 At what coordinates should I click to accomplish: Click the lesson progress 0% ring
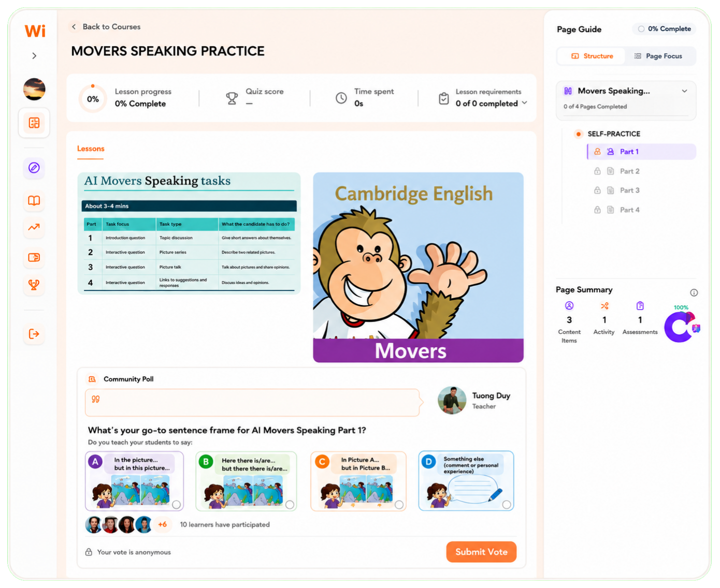click(x=93, y=99)
